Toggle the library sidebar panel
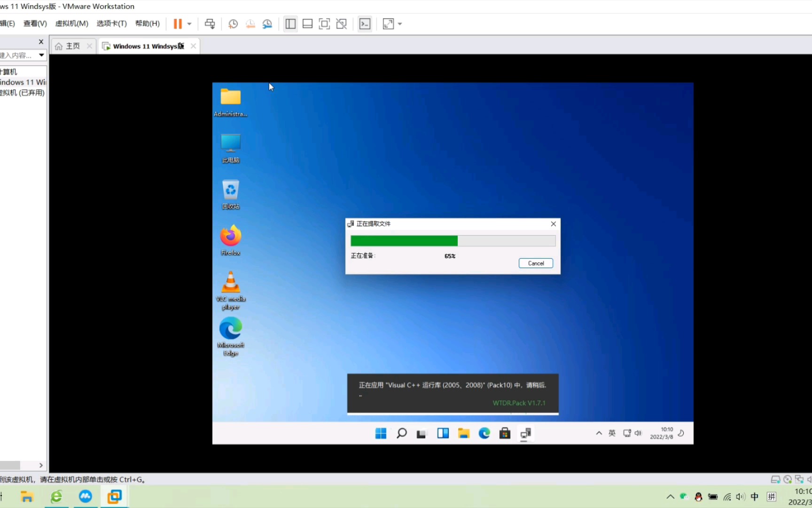This screenshot has width=812, height=508. [x=290, y=24]
